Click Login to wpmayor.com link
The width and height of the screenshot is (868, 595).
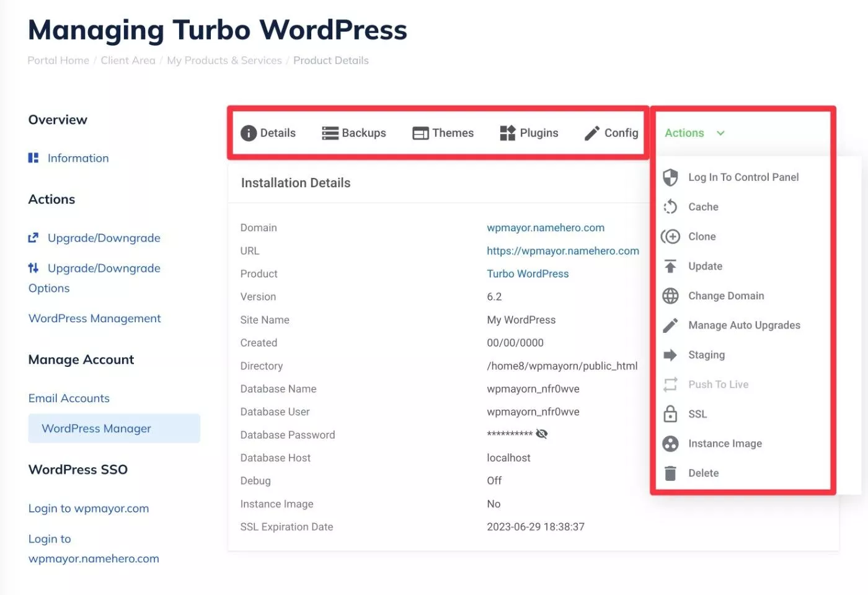89,509
